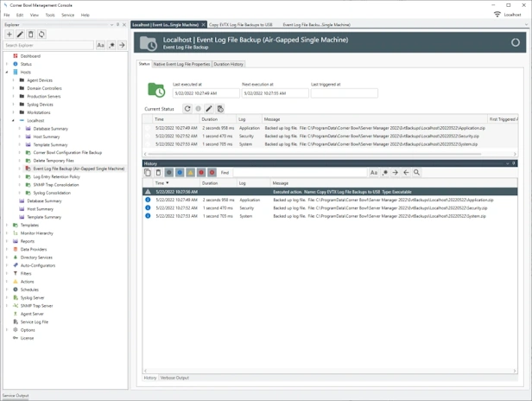Click the Explorer delete trash icon
This screenshot has width=532, height=401.
click(x=30, y=35)
